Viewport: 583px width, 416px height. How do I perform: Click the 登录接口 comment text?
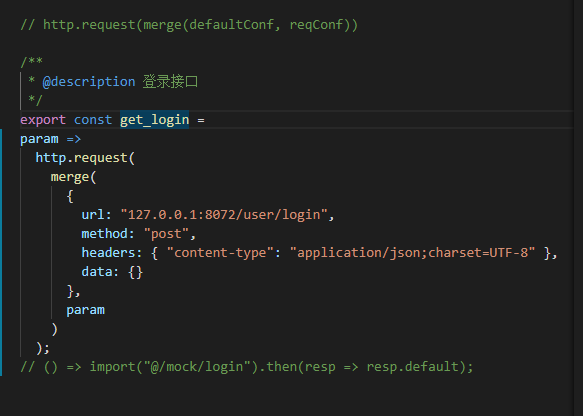tap(170, 82)
